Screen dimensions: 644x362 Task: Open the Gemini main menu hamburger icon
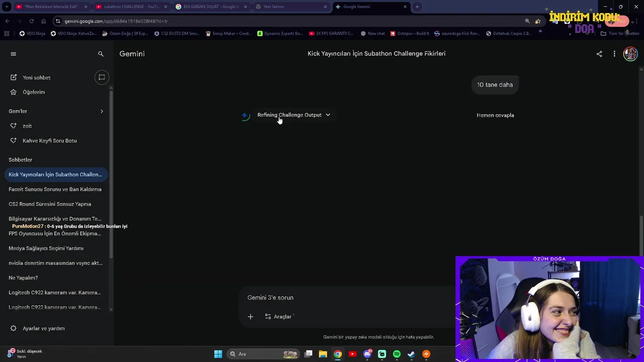point(14,54)
